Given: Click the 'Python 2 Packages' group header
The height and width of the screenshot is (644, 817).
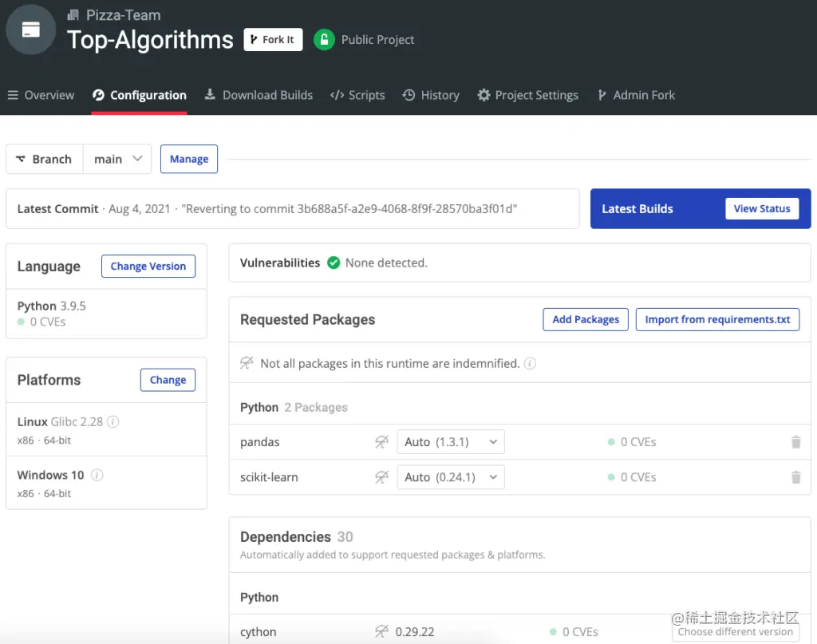Looking at the screenshot, I should click(x=294, y=408).
